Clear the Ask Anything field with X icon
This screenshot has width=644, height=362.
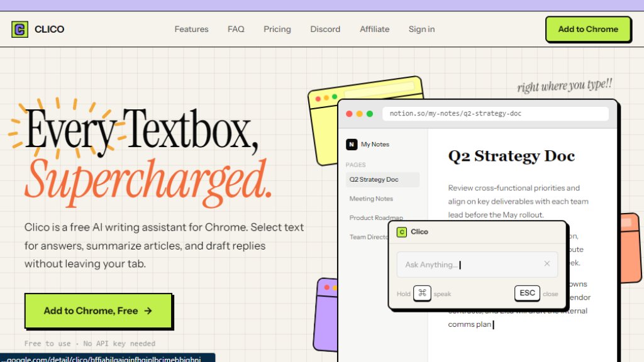(547, 264)
